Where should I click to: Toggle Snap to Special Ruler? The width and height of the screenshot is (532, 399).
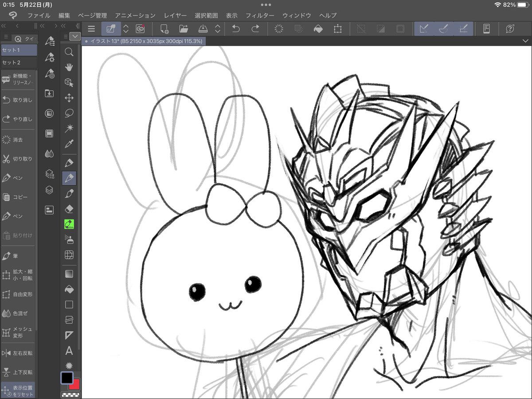(x=443, y=29)
